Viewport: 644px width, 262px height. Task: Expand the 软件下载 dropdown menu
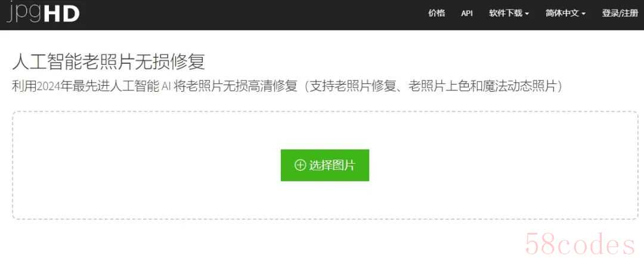(509, 13)
